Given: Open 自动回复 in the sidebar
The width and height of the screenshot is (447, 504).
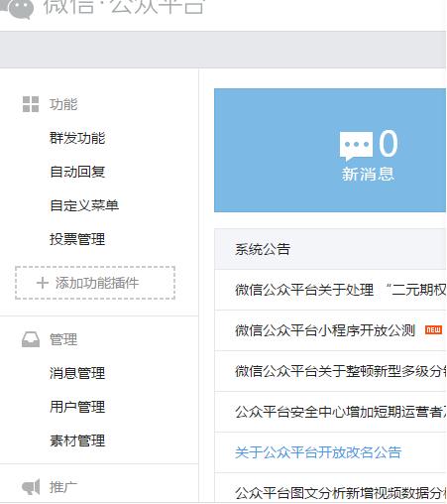Looking at the screenshot, I should 77,172.
